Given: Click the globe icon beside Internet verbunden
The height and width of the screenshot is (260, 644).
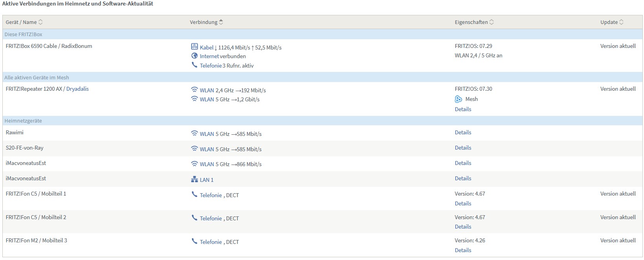Looking at the screenshot, I should (x=194, y=56).
